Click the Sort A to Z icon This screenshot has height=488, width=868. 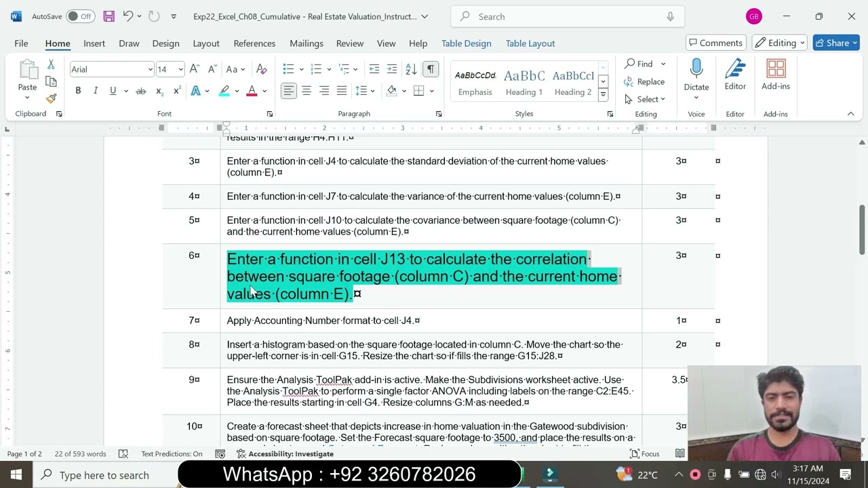pos(411,69)
